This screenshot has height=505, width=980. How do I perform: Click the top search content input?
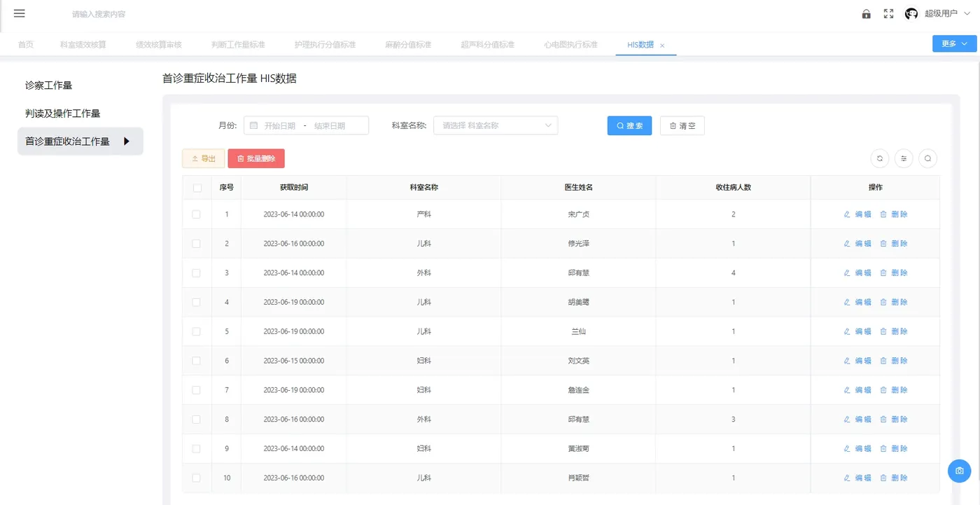[99, 14]
